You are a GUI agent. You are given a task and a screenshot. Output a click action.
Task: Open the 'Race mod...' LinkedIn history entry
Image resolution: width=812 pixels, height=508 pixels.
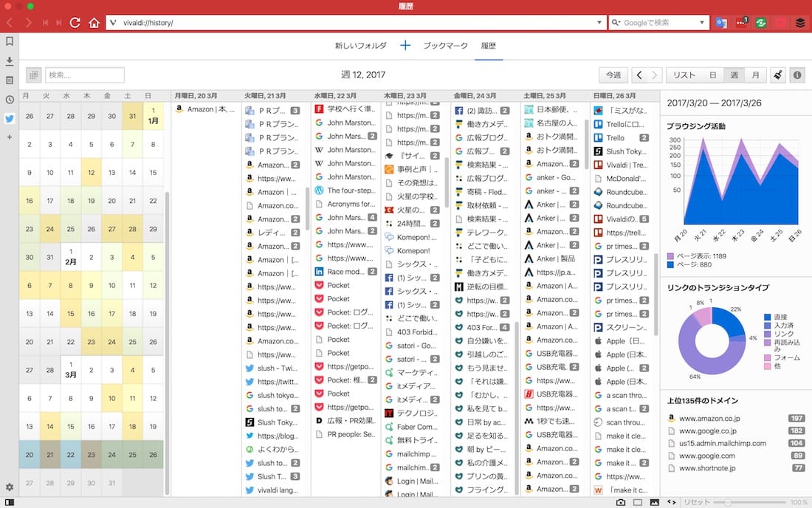[x=346, y=272]
